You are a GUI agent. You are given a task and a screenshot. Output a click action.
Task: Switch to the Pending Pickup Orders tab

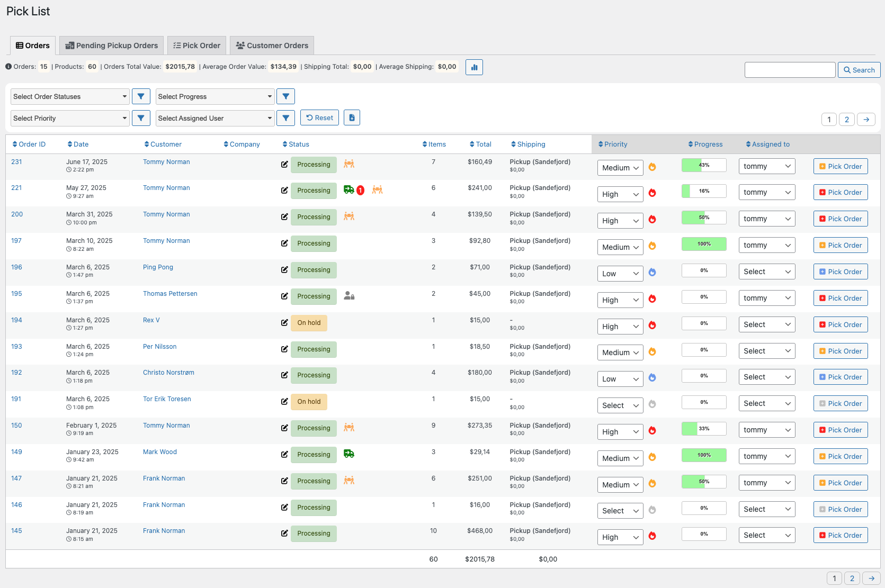click(x=112, y=46)
